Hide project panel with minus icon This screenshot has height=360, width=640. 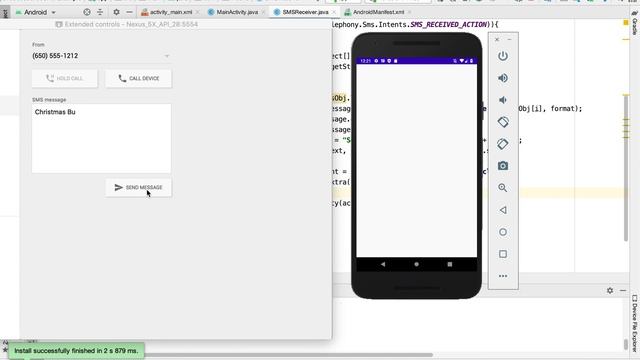(x=129, y=12)
